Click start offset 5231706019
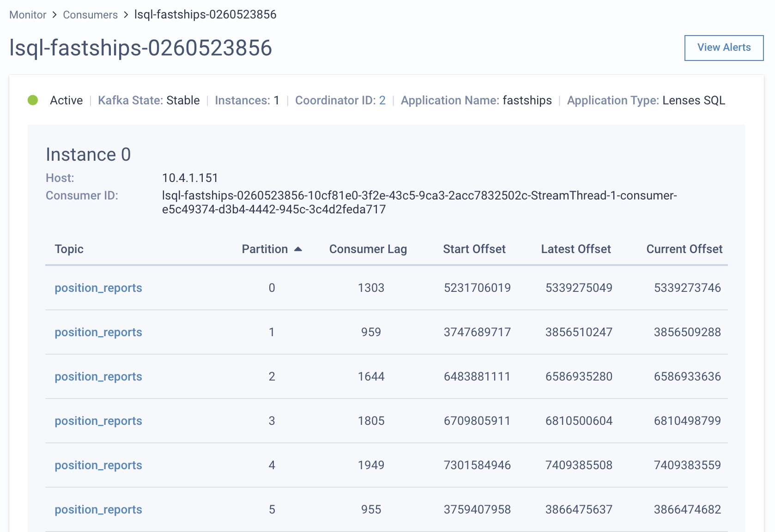Screen dimensions: 775x532 [477, 288]
